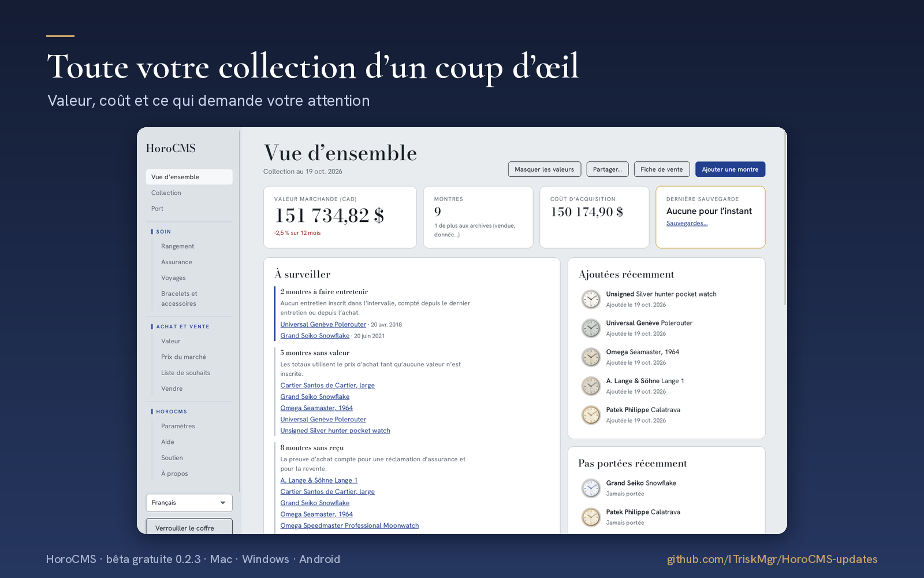The image size is (924, 578).
Task: Click Masquer les valeurs button
Action: 544,169
